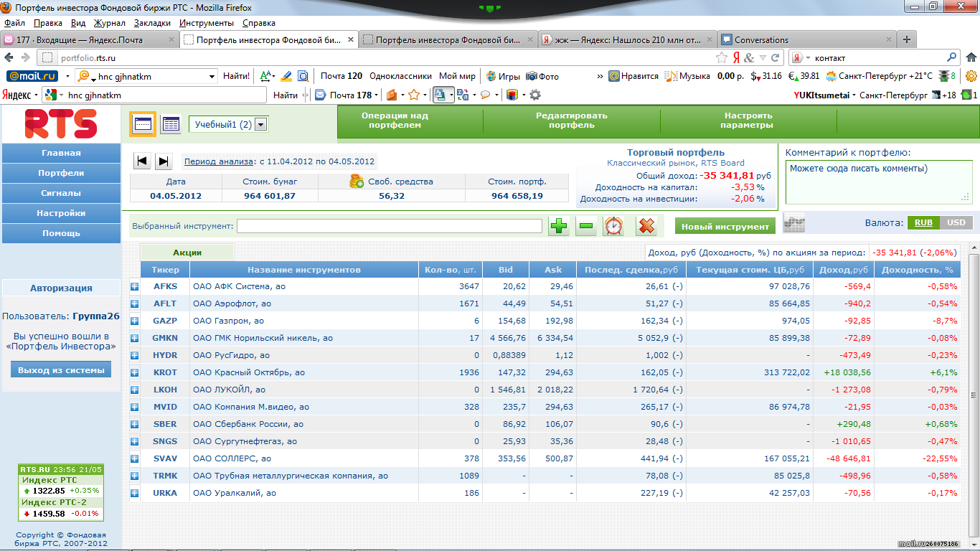Expand the KROT row
The image size is (980, 551).
[x=134, y=372]
